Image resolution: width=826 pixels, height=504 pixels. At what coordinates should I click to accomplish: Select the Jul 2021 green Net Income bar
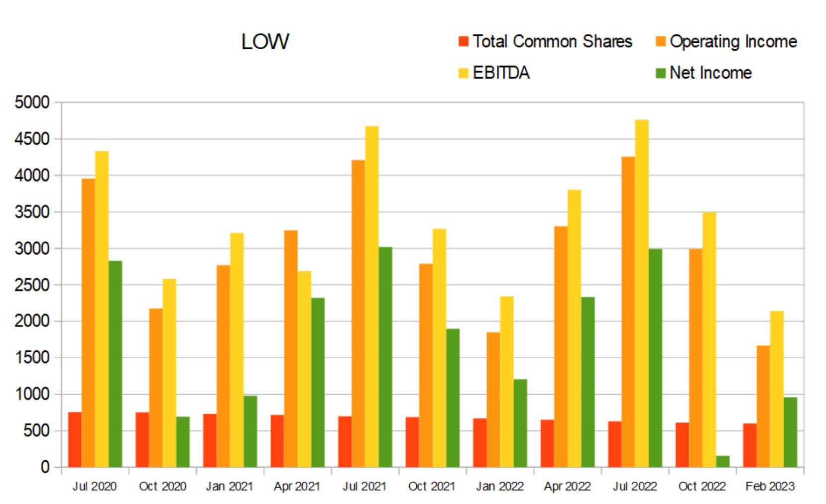coord(385,357)
